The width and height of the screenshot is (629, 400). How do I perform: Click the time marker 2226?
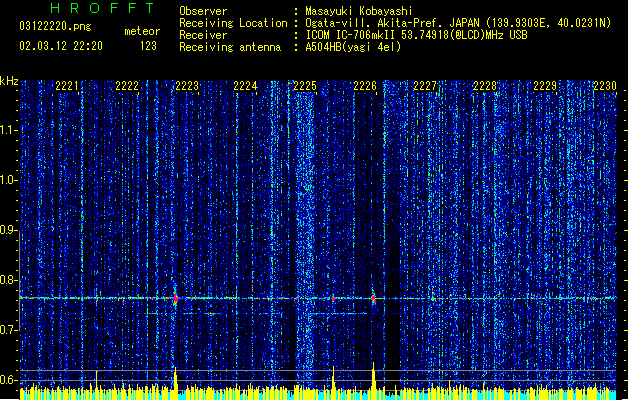click(365, 86)
